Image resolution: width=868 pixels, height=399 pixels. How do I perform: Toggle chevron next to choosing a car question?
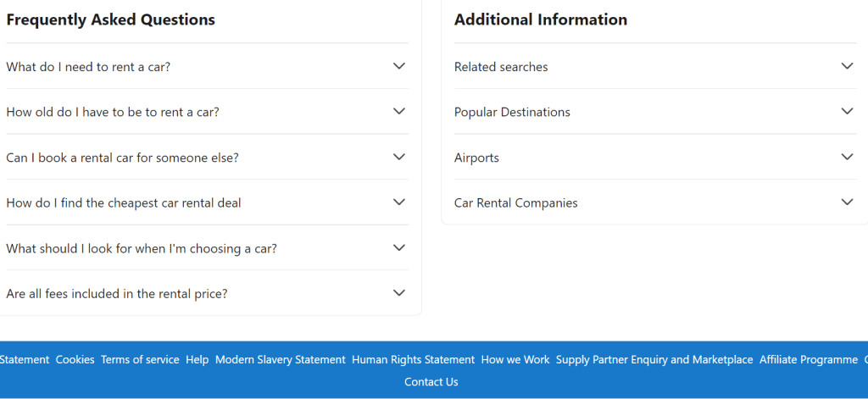[399, 247]
